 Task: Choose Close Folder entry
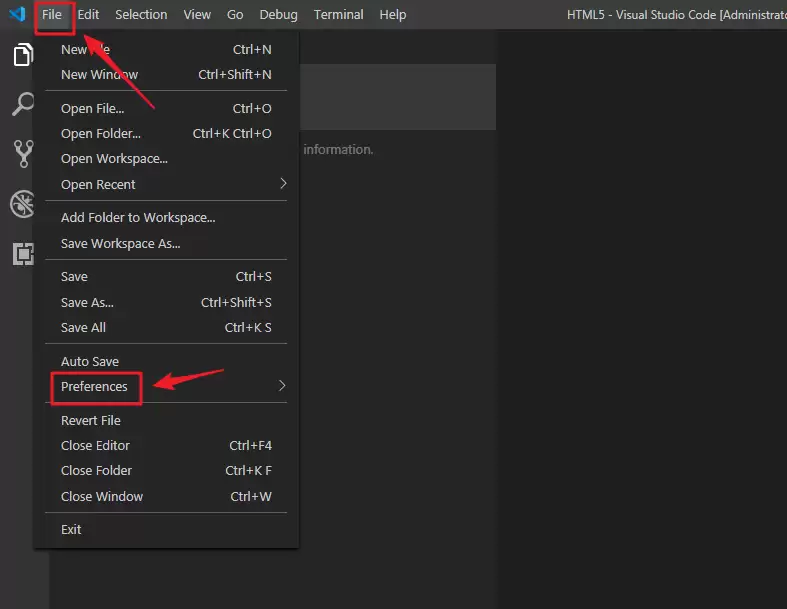pos(96,470)
